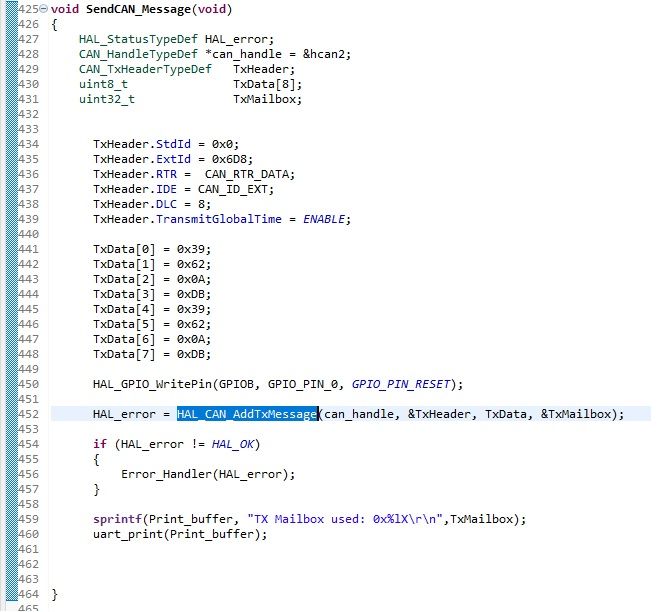
Task: Click the TxMailbox declaration on line 431
Action: pyautogui.click(x=264, y=99)
